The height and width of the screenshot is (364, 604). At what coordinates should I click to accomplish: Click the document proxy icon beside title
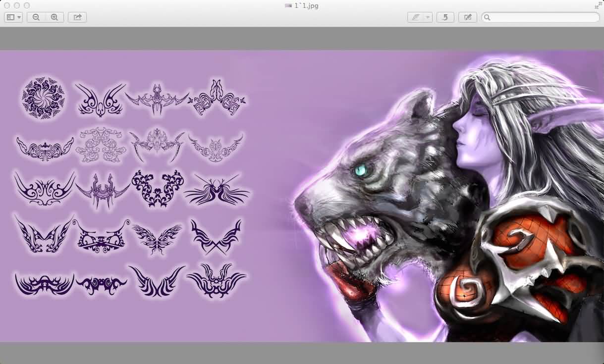point(288,5)
